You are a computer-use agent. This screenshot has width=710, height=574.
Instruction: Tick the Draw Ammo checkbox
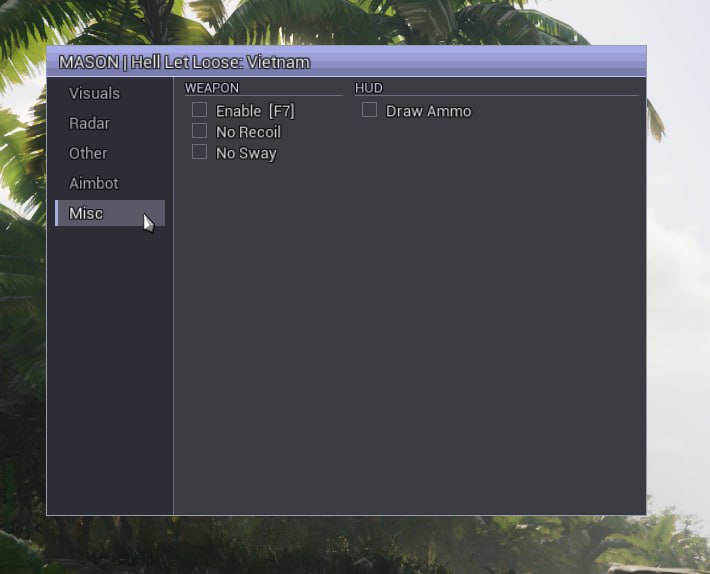369,110
